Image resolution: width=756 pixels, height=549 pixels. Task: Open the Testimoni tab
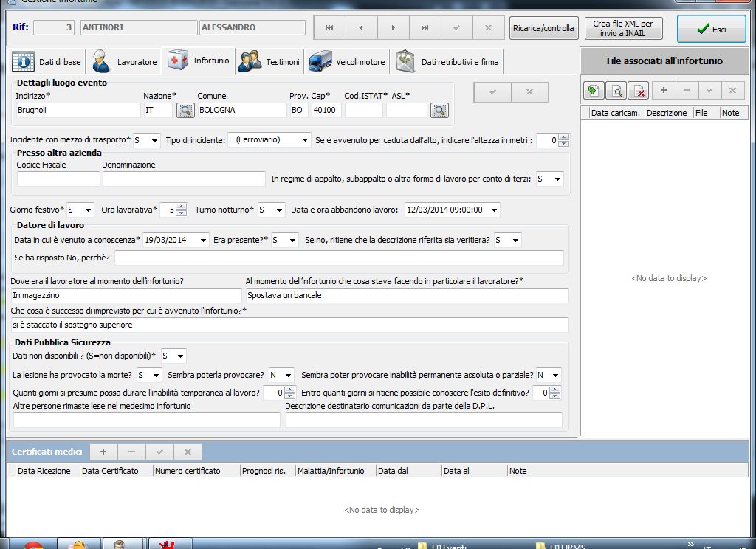click(269, 62)
